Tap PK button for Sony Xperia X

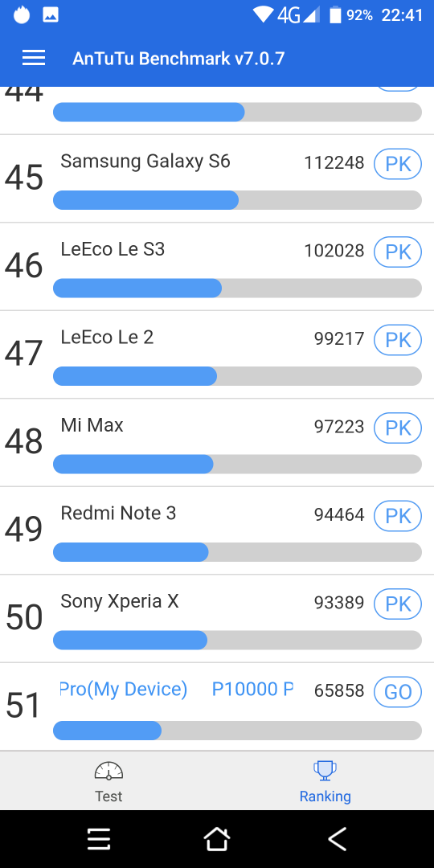[x=398, y=604]
